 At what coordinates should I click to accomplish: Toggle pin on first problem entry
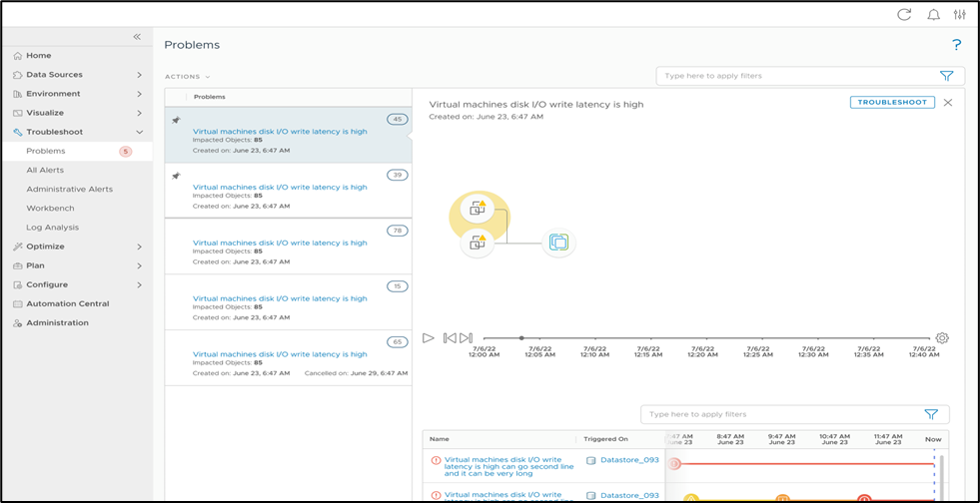(176, 121)
